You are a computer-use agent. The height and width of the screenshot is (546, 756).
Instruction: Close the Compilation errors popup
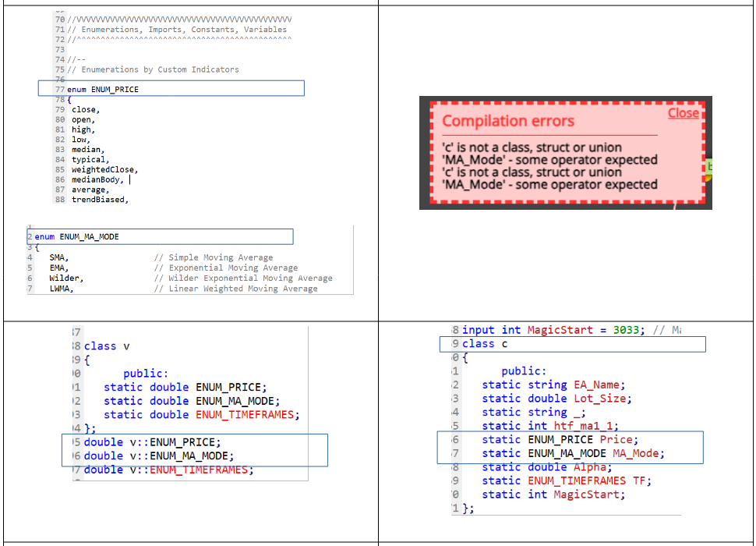[x=684, y=113]
